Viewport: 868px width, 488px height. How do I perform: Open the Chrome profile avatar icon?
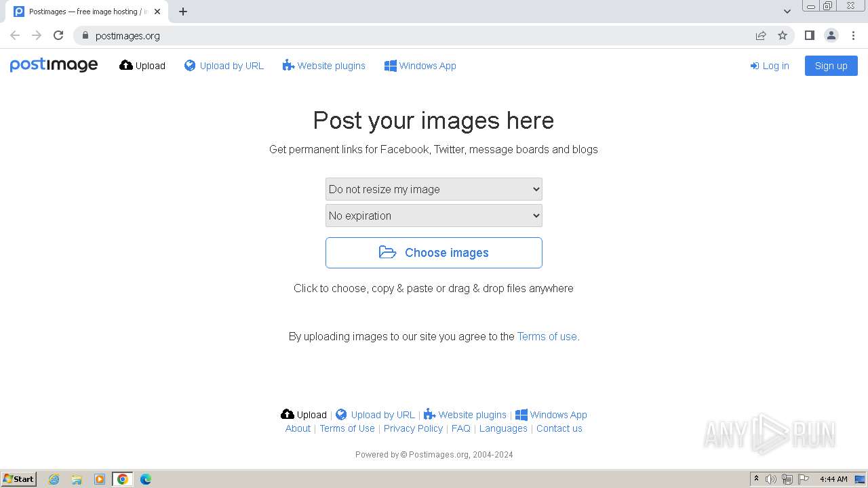click(x=831, y=35)
